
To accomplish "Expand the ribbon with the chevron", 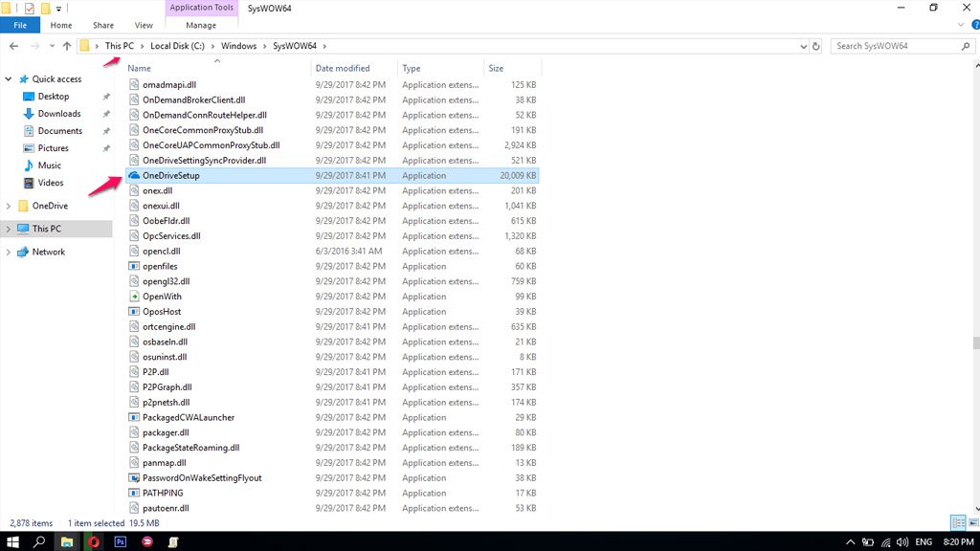I will pos(961,25).
